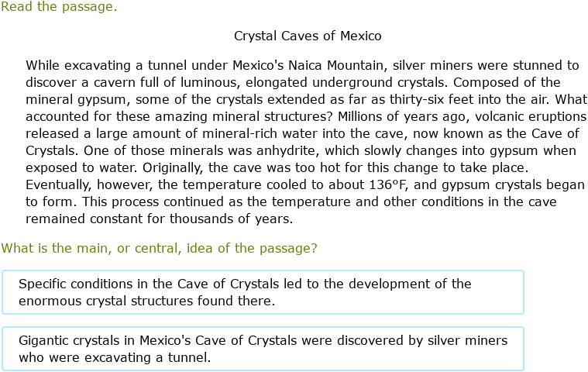The width and height of the screenshot is (588, 372).
Task: Choose the answer about silver miners' discovery
Action: coord(263,349)
